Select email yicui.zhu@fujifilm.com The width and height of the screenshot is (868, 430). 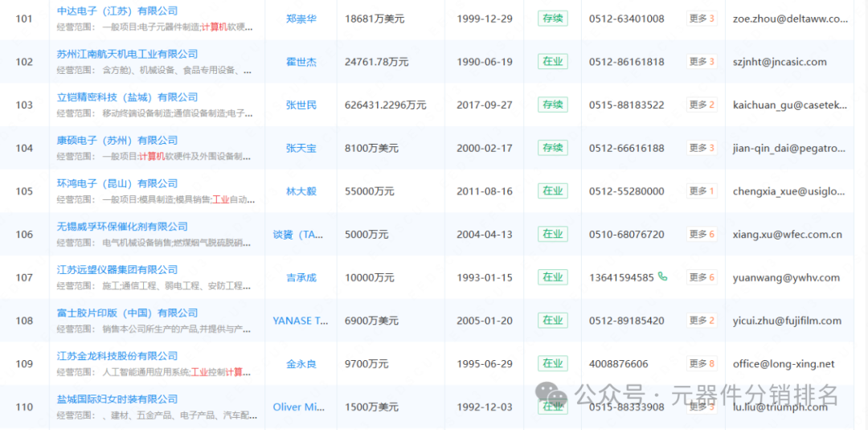point(787,321)
